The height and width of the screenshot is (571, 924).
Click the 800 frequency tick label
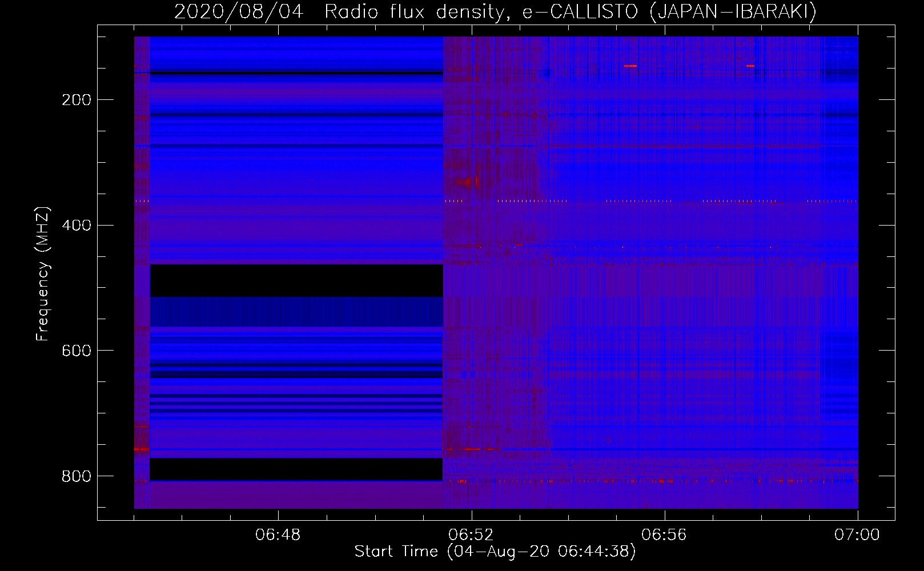click(77, 476)
